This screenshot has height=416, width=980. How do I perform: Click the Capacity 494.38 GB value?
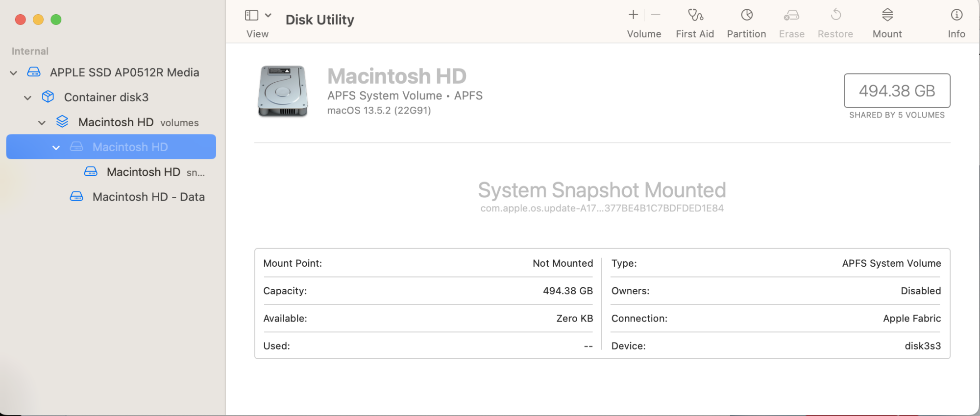click(x=567, y=291)
